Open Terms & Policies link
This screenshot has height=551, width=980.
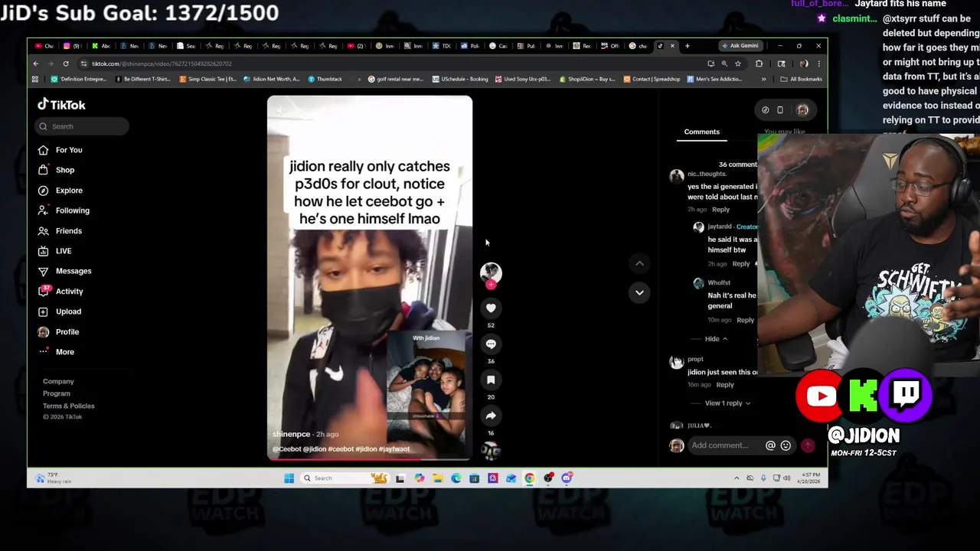[x=69, y=406]
